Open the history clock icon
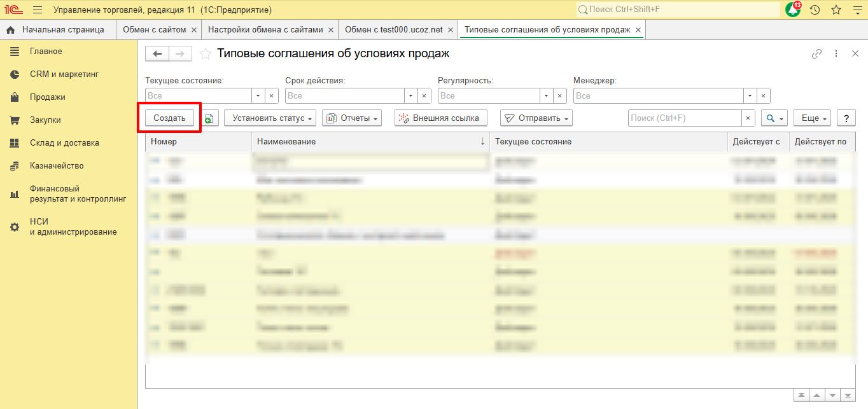 (x=815, y=10)
